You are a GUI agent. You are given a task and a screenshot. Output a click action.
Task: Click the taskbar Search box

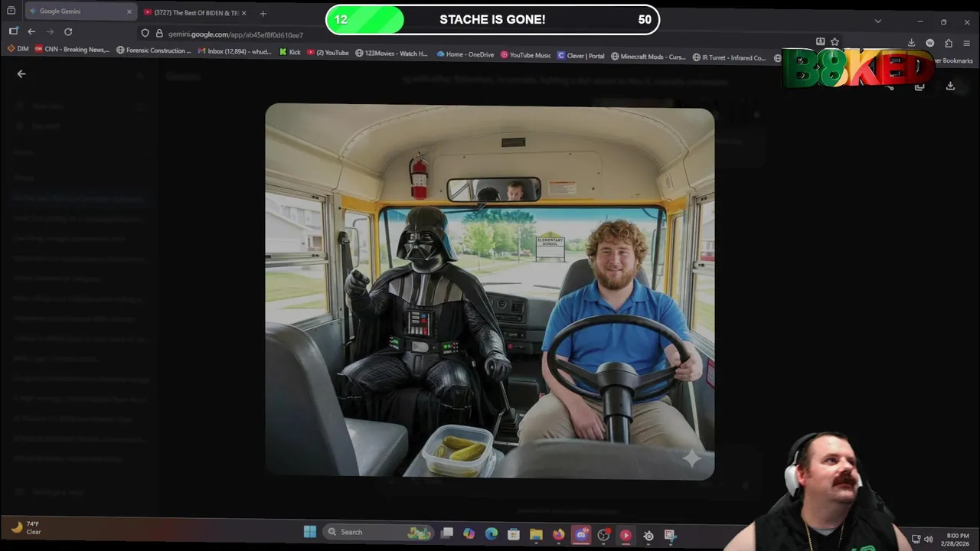click(377, 532)
